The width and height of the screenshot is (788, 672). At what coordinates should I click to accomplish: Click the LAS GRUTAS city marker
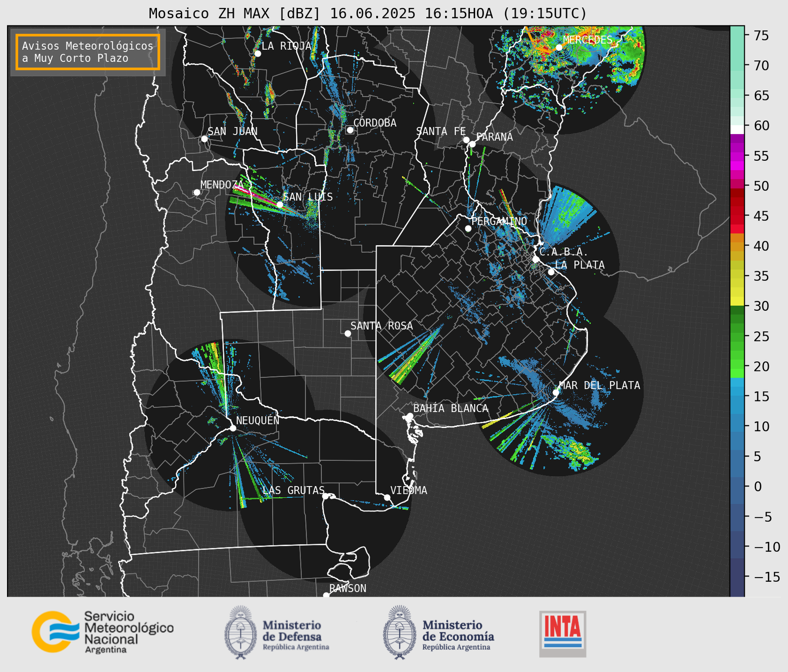326,496
